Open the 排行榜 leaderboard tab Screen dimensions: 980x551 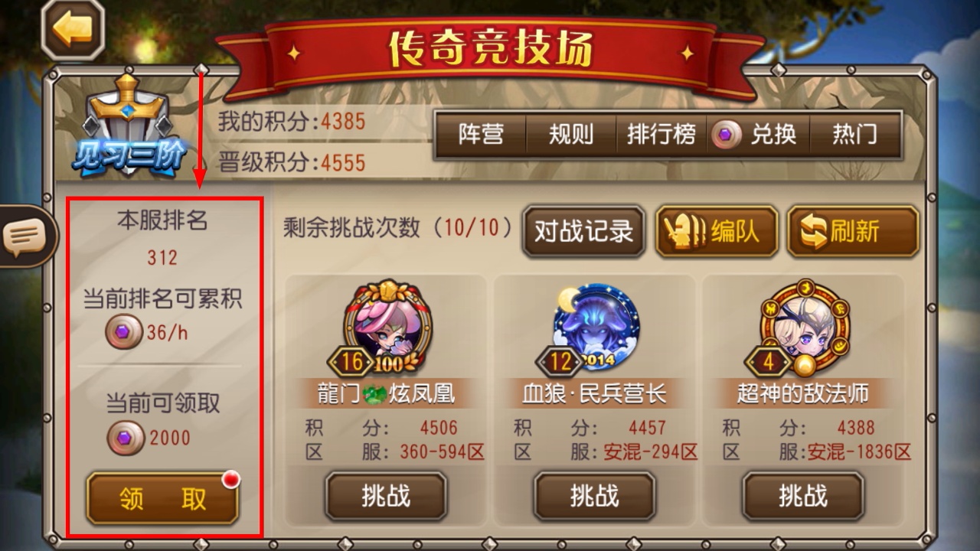point(661,135)
